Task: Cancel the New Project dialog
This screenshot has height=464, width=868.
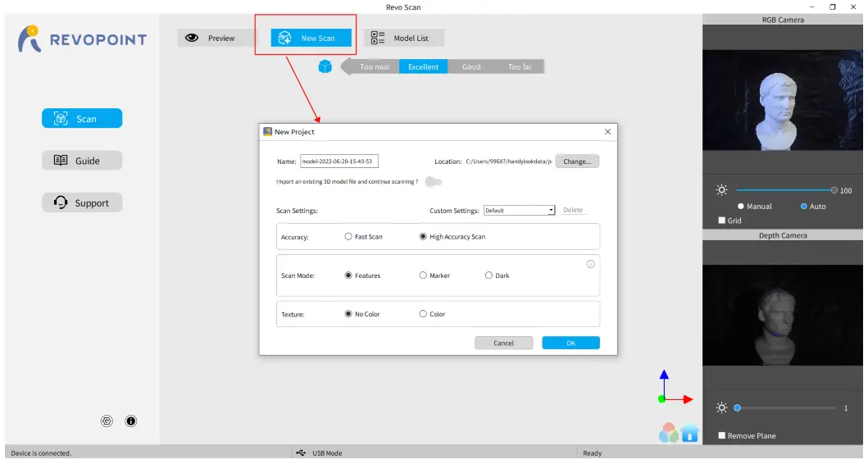Action: (504, 343)
